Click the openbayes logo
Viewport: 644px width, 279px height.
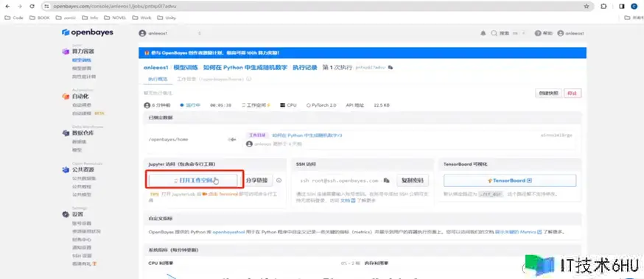88,32
